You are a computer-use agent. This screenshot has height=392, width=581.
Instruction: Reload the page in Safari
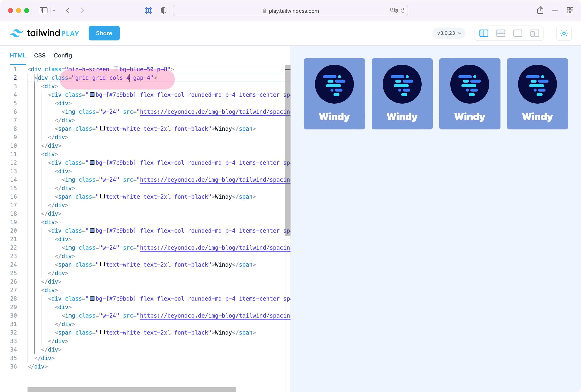point(403,11)
